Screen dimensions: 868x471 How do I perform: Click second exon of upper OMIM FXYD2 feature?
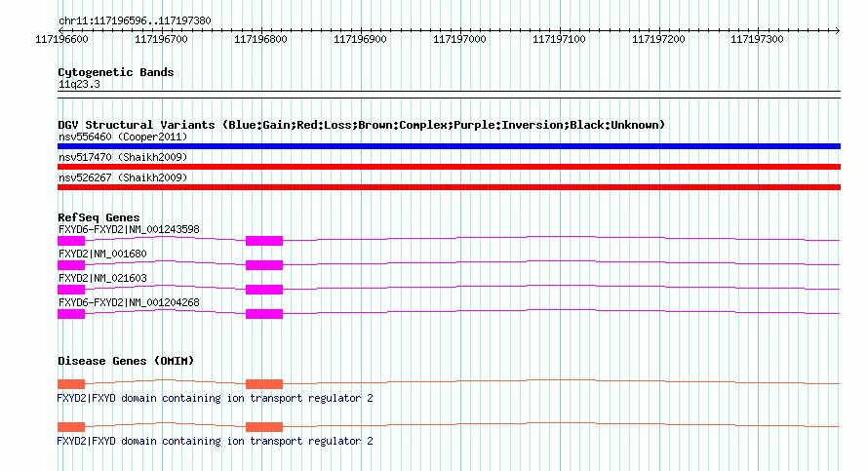click(x=264, y=383)
